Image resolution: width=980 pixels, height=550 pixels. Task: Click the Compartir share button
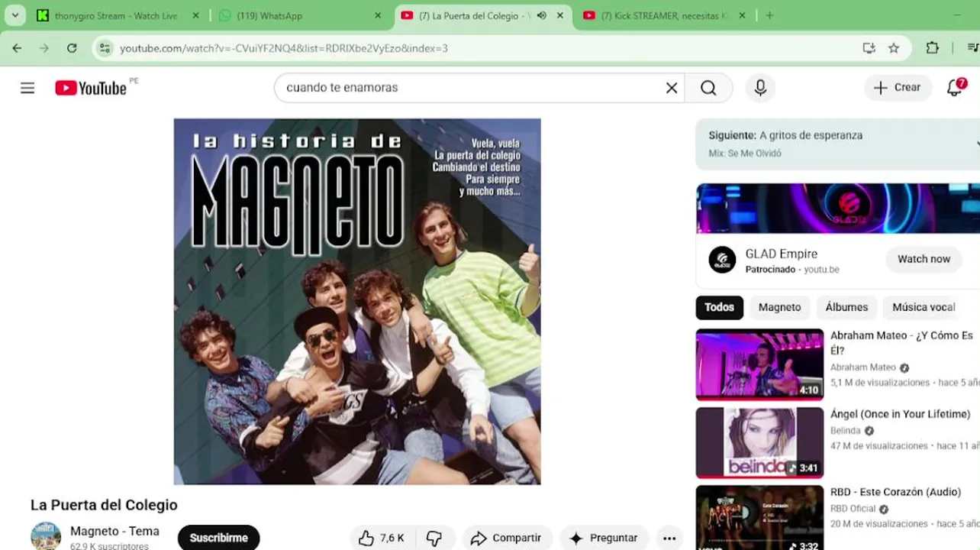[x=505, y=538]
